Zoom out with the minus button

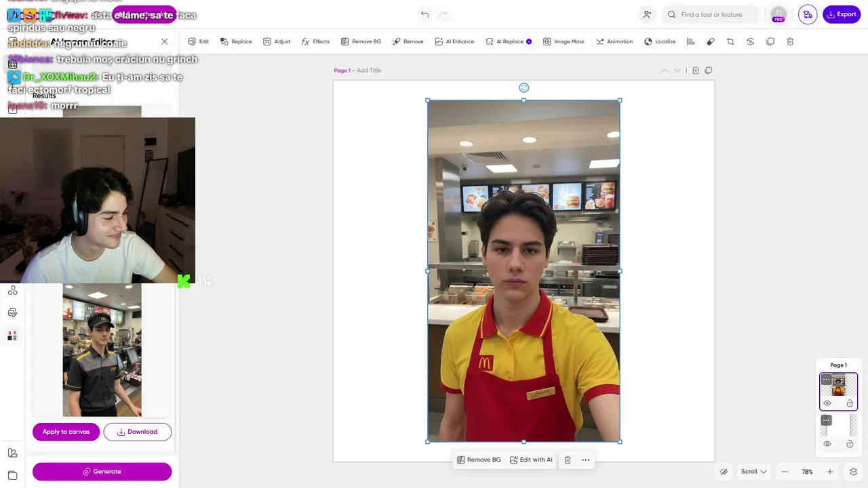[785, 472]
